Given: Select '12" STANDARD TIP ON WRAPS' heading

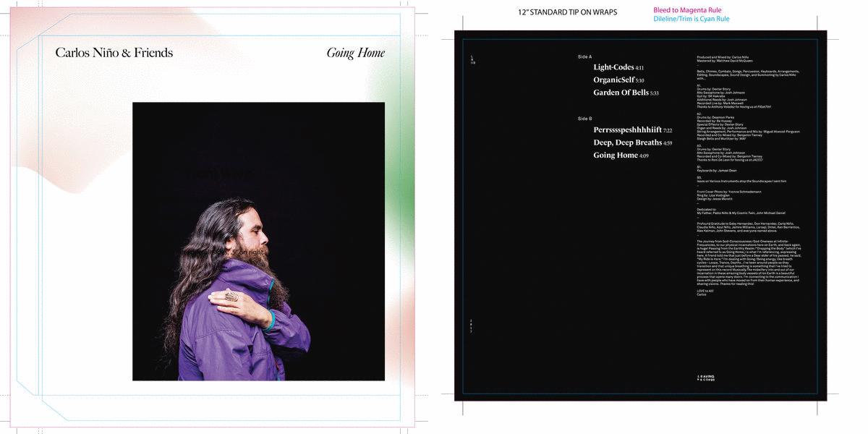Looking at the screenshot, I should 568,12.
